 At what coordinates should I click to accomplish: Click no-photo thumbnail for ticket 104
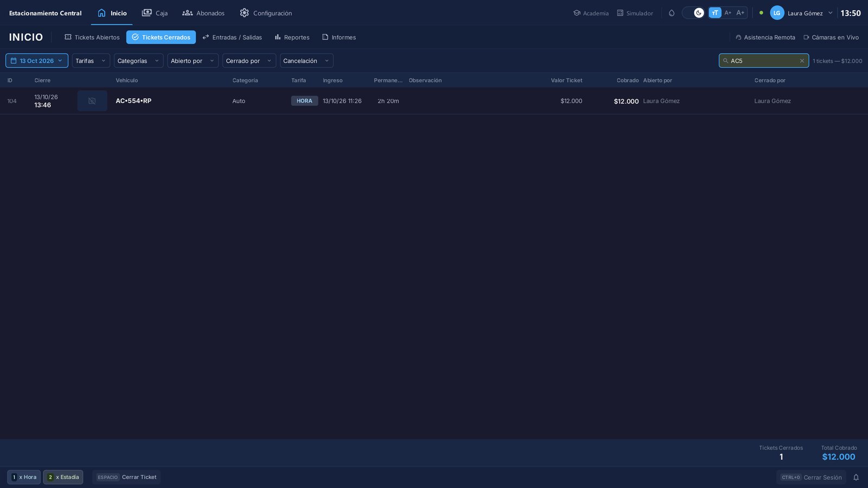[92, 101]
